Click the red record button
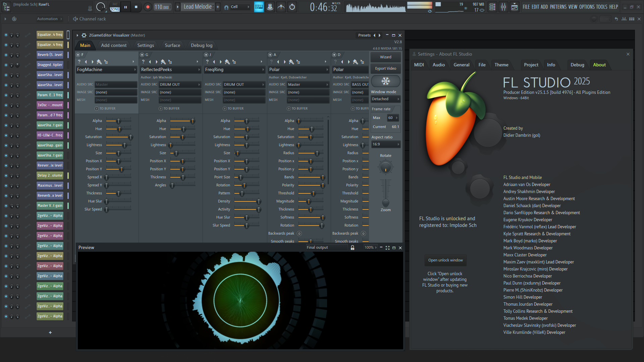This screenshot has width=644, height=362. tap(148, 7)
